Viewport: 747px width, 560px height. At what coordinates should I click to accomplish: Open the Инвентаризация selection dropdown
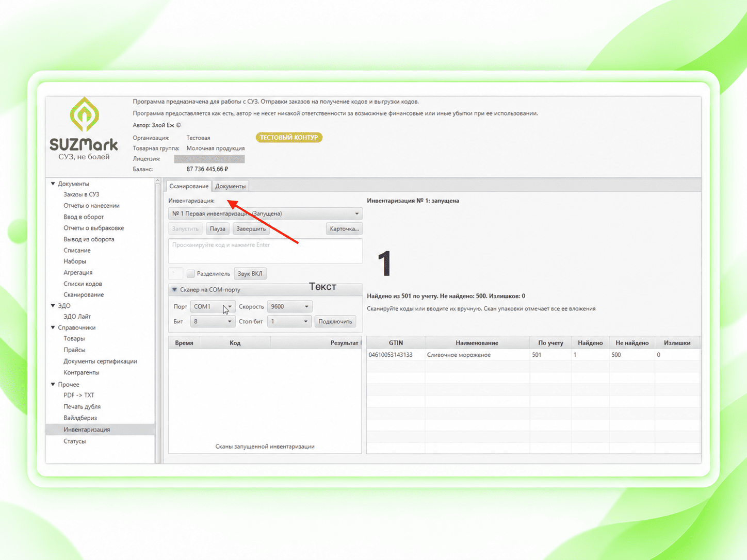265,213
